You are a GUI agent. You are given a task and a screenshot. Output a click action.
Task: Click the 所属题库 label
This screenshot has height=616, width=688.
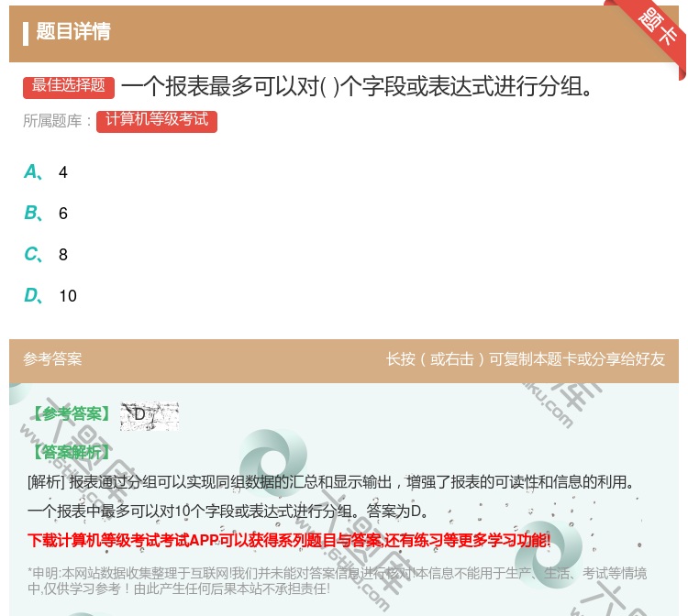57,121
